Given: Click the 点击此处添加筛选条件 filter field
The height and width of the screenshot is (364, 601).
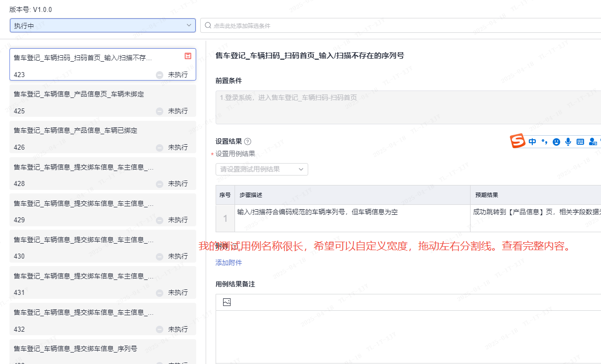Looking at the screenshot, I should tap(400, 25).
